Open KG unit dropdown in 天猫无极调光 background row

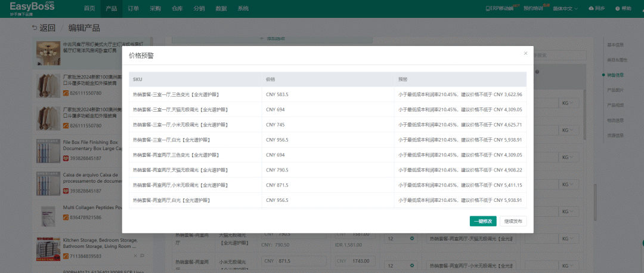coord(568,238)
